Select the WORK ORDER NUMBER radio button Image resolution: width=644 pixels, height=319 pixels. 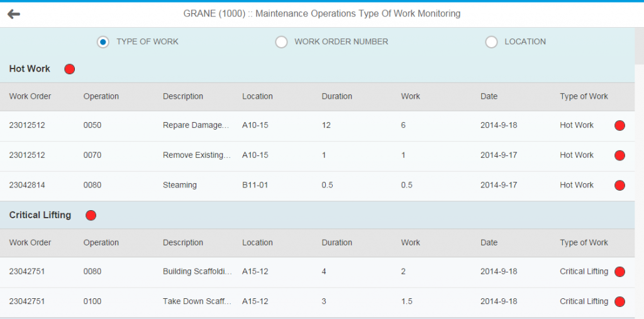click(x=281, y=42)
